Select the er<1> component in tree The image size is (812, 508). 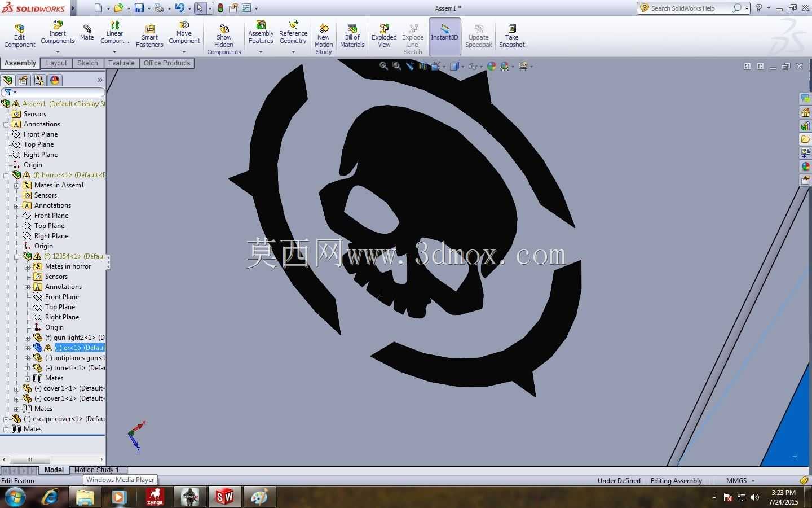pyautogui.click(x=80, y=348)
